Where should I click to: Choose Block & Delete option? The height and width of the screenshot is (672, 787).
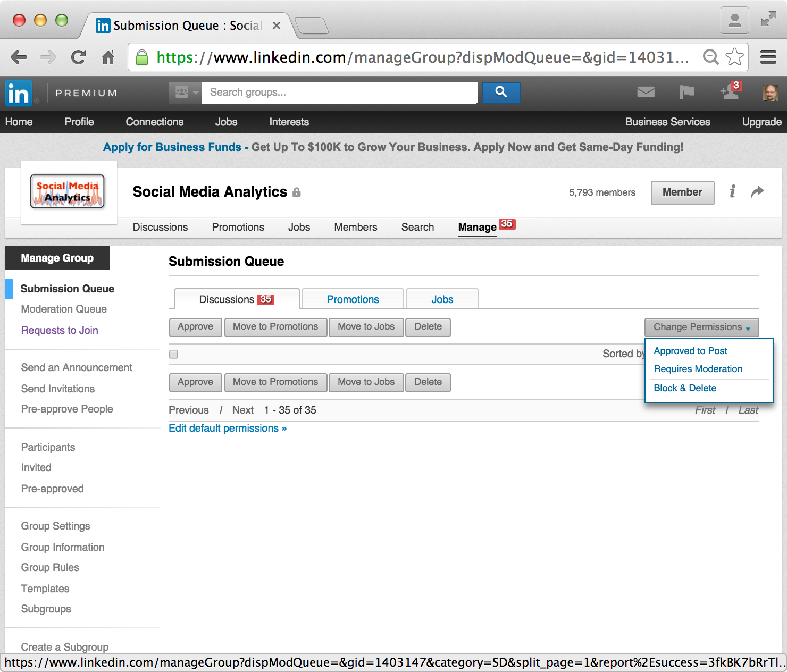tap(685, 388)
